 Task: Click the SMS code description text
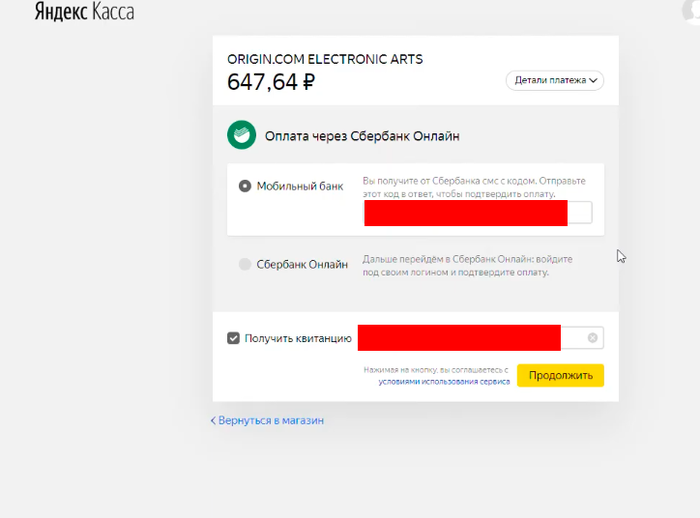point(473,187)
